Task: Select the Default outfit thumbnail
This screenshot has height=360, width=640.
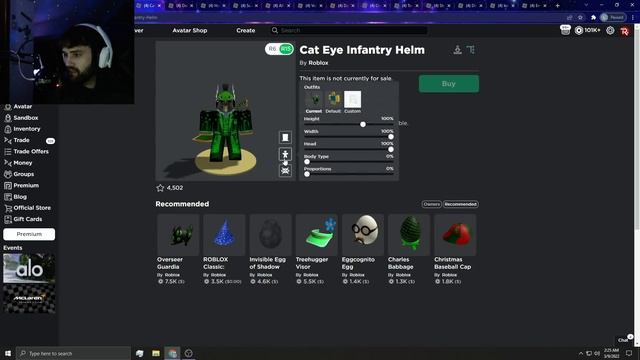Action: pos(333,100)
